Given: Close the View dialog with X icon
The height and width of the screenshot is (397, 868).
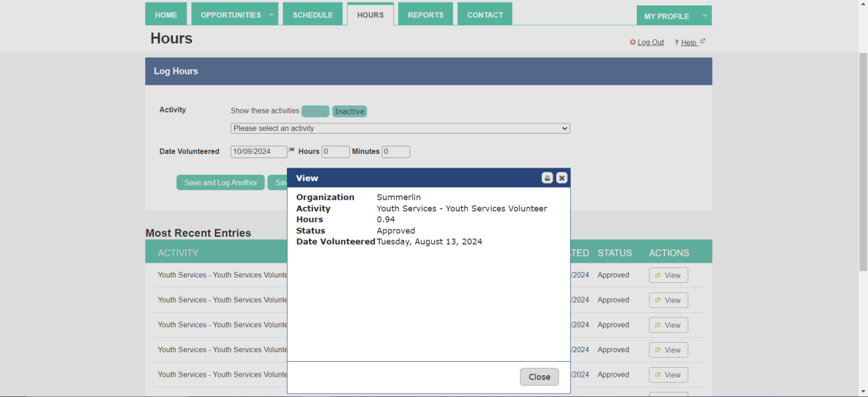Looking at the screenshot, I should 561,178.
